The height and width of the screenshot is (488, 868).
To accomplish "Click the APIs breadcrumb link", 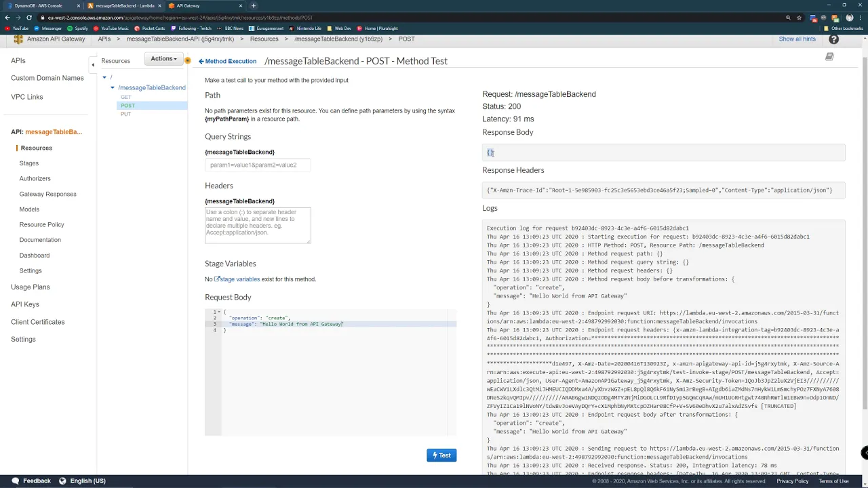I will pos(104,39).
